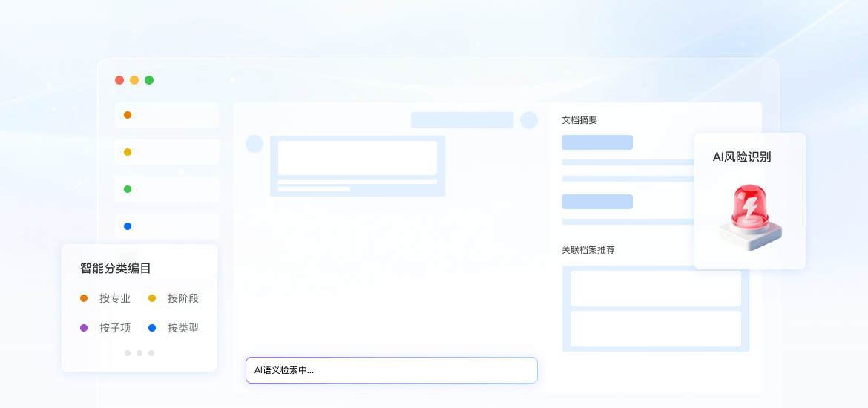
Task: Select the sidebar item with the yellow dot
Action: (167, 152)
